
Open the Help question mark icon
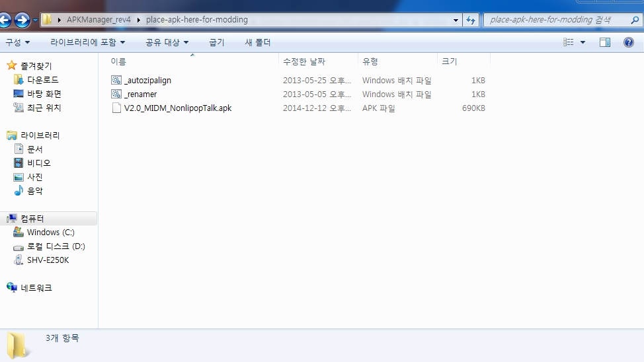click(628, 42)
